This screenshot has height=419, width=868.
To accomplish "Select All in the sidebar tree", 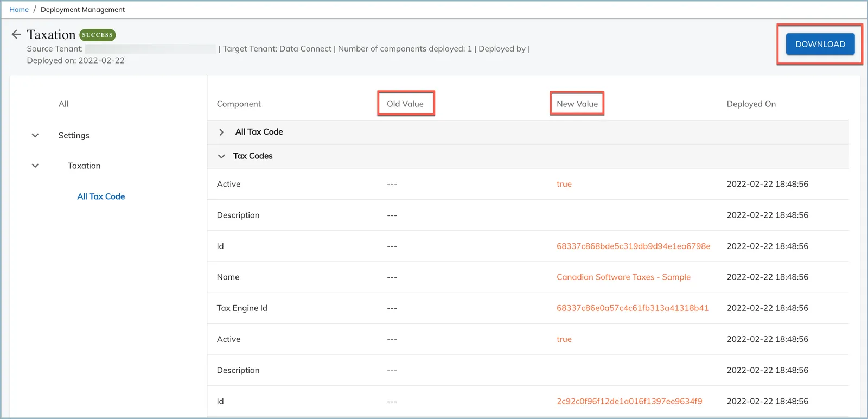I will [x=63, y=104].
